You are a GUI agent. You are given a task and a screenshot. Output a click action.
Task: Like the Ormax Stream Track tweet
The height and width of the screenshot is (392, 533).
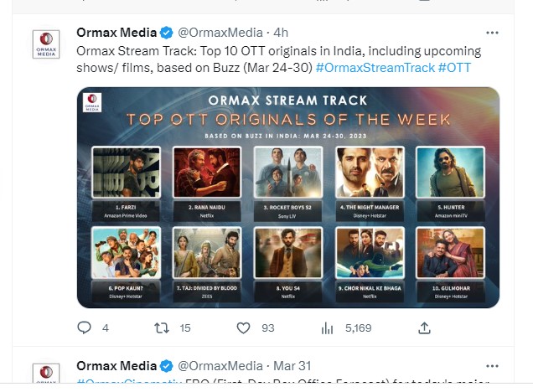pos(243,328)
